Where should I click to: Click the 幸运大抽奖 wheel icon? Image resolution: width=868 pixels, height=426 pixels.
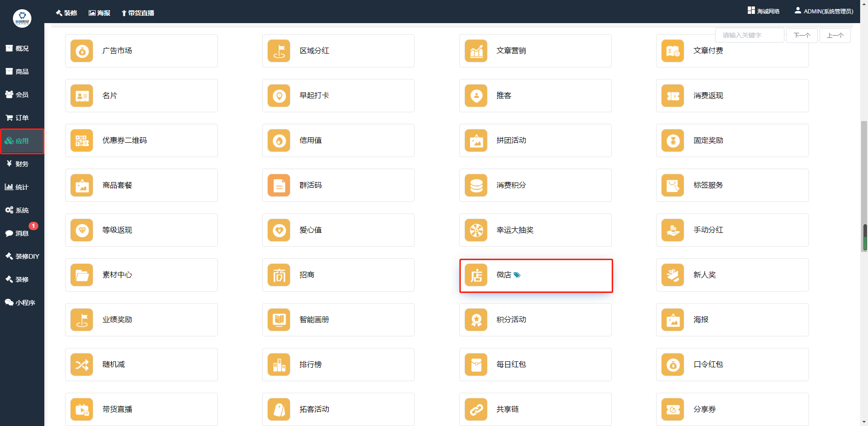(476, 230)
